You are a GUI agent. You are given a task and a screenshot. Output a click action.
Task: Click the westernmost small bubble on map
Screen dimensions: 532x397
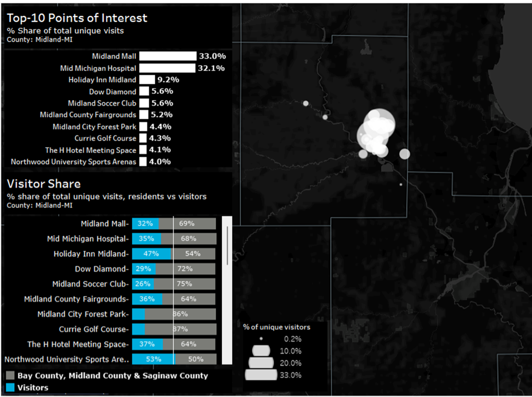[305, 103]
